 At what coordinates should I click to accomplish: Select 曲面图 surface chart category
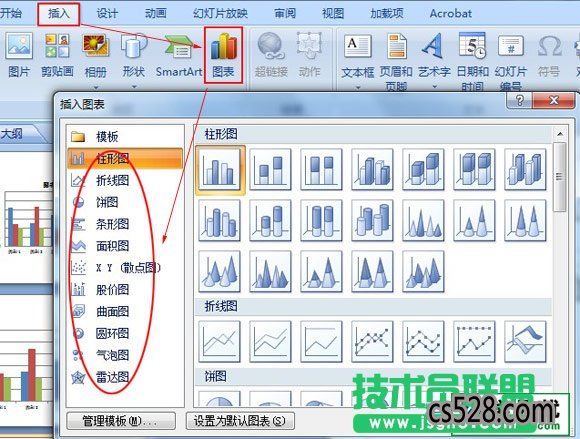[x=125, y=312]
